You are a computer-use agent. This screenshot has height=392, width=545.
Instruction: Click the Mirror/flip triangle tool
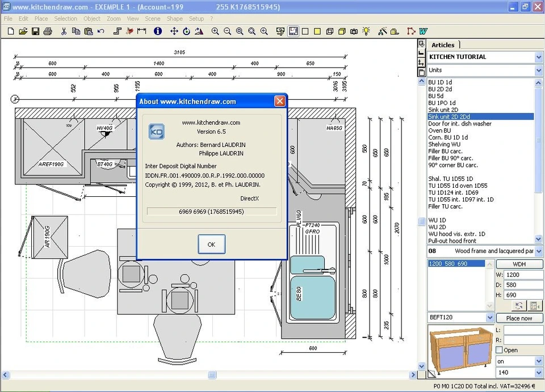(199, 31)
